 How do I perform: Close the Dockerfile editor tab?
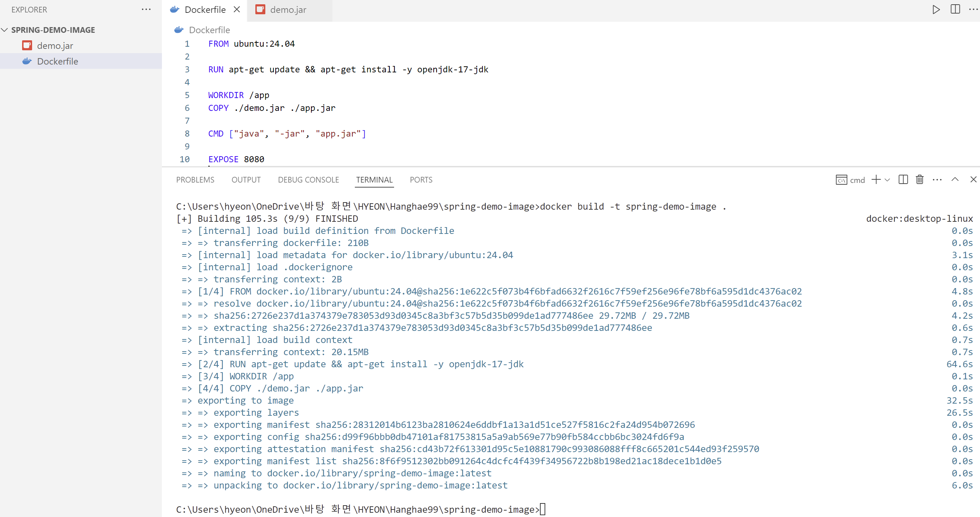237,10
